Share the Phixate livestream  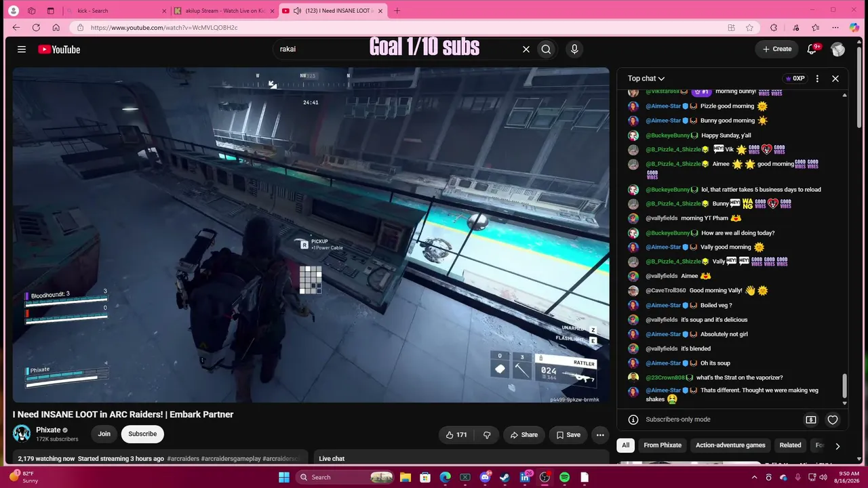tap(524, 434)
